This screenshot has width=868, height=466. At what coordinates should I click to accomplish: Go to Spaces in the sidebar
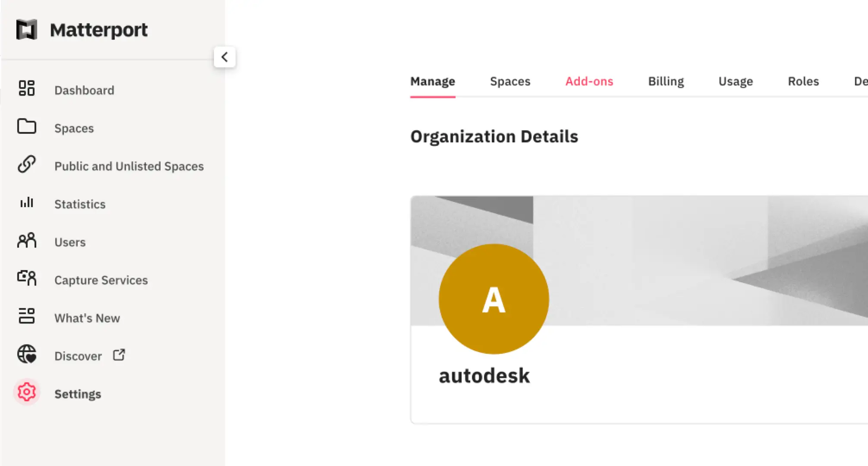(x=74, y=128)
